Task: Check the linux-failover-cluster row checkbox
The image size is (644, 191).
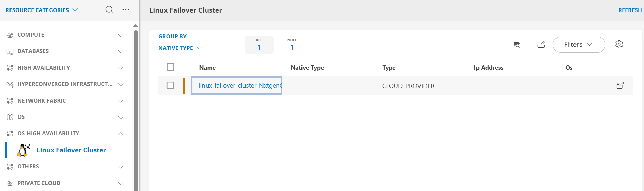Action: click(170, 85)
